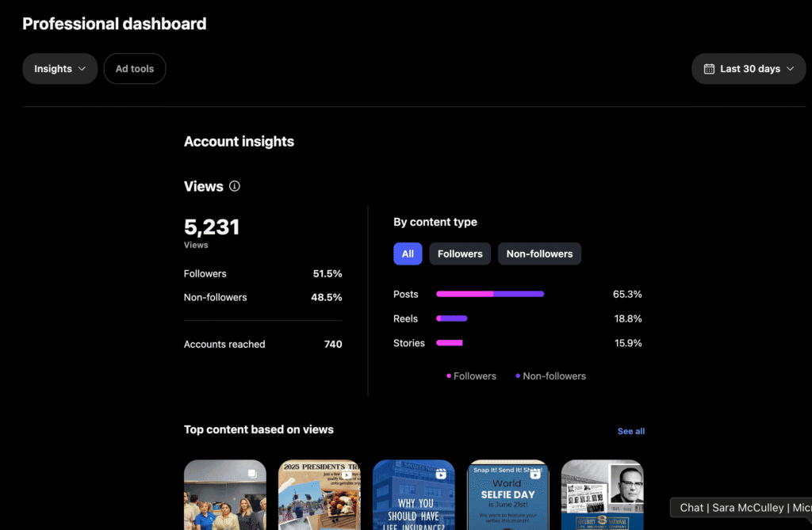Open the Last 30 days date dropdown
This screenshot has height=530, width=812.
(749, 69)
